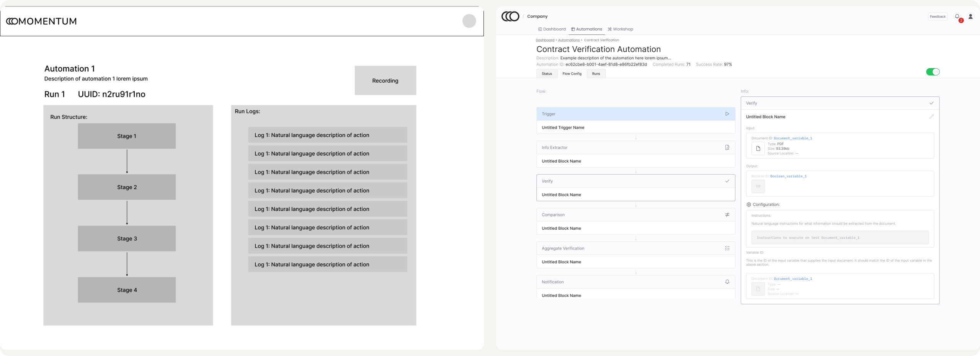Screen dimensions: 980x356
Task: Click the not-equal icon on the Comparison block
Action: pos(727,215)
